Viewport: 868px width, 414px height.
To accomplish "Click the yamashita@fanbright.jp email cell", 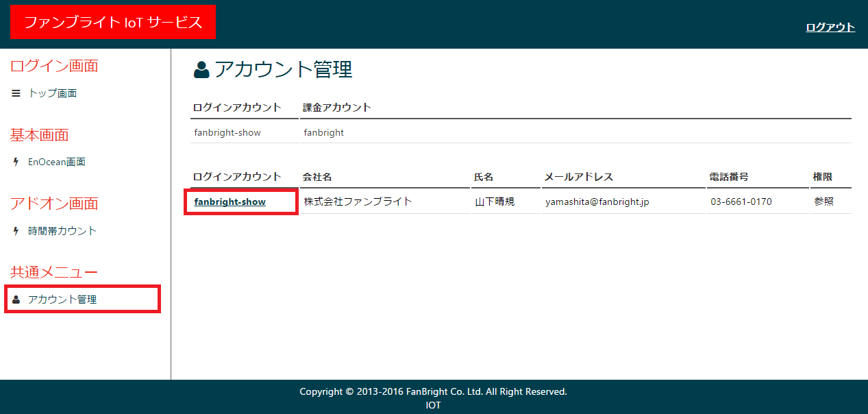I will pyautogui.click(x=597, y=202).
